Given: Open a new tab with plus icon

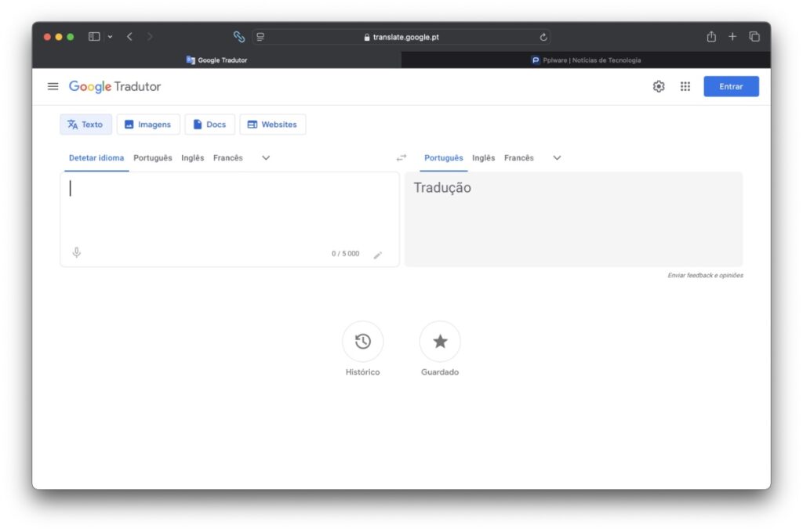Looking at the screenshot, I should coord(732,37).
